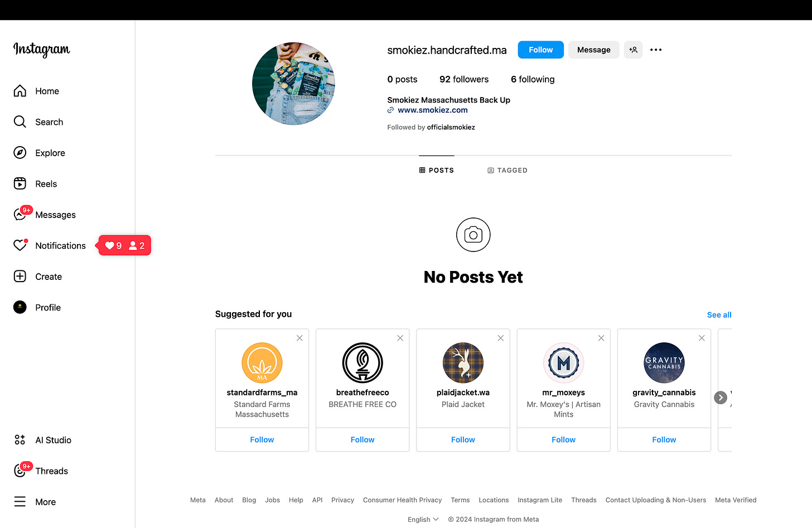Click the Message button

point(593,50)
